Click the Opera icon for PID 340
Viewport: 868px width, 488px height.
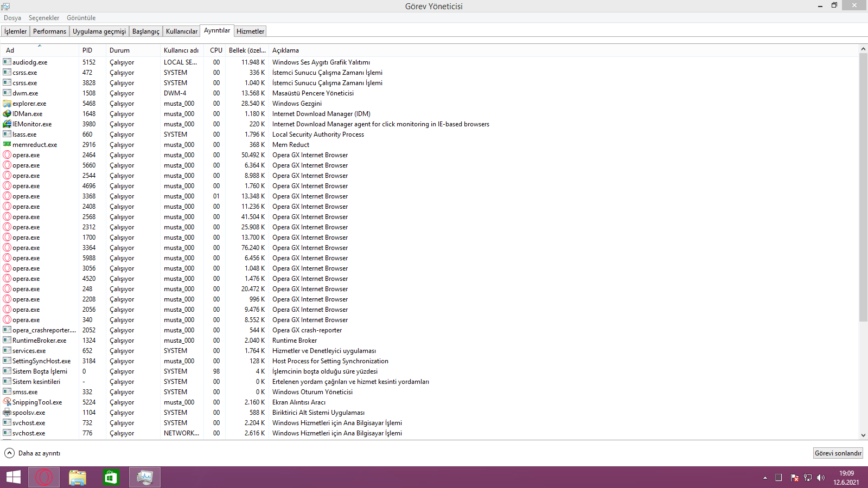pyautogui.click(x=7, y=319)
